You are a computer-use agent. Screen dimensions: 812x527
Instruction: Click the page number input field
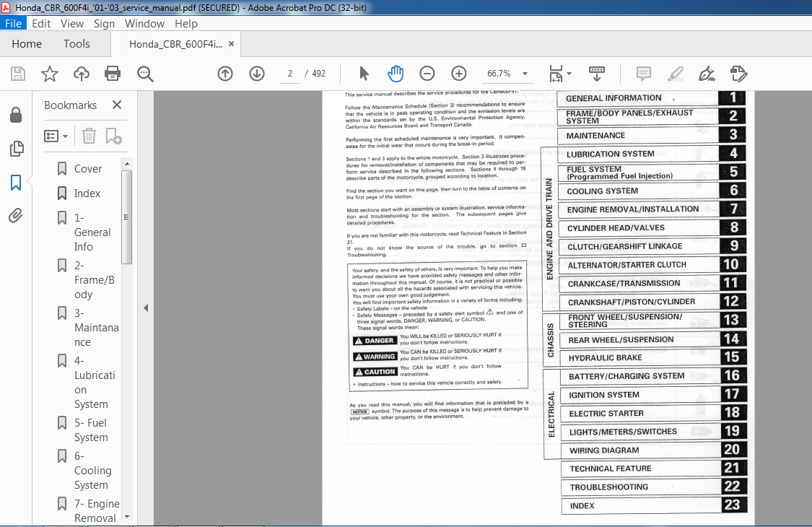click(290, 74)
